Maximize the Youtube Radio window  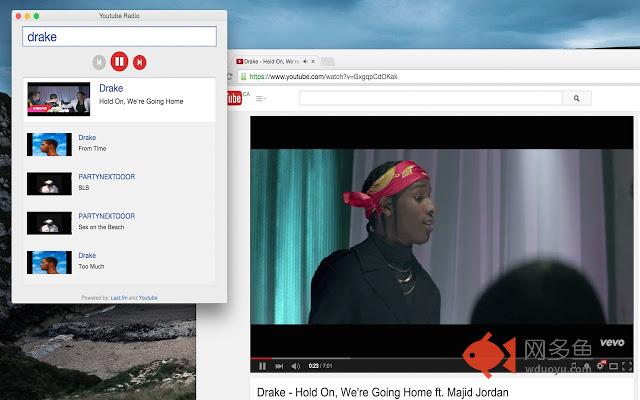click(36, 16)
